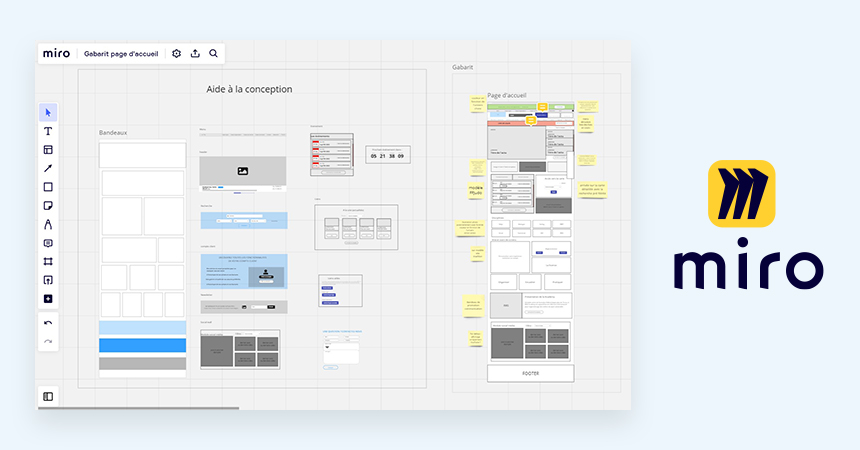Select the Pen drawing tool
The height and width of the screenshot is (450, 860).
coord(48,224)
